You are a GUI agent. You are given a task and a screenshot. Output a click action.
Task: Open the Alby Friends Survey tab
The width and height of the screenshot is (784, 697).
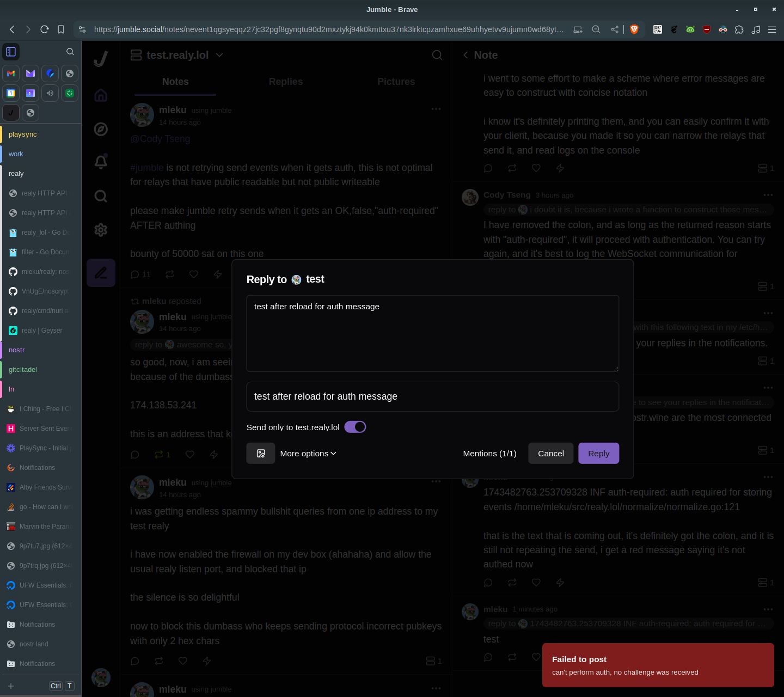tap(41, 487)
